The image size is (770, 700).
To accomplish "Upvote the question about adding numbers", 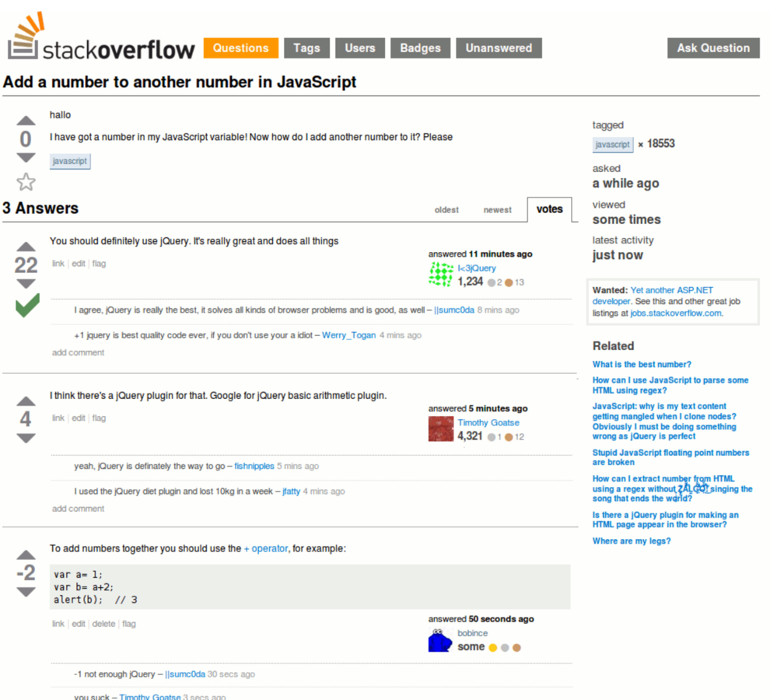I will [26, 121].
